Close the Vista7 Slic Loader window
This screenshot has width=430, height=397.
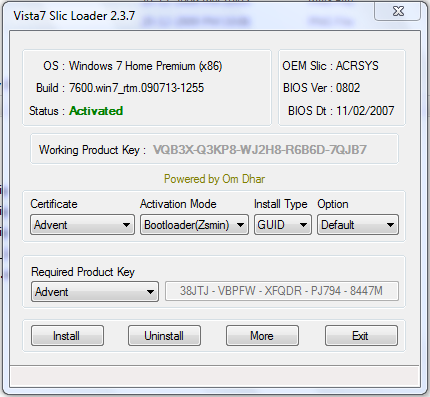(x=398, y=11)
